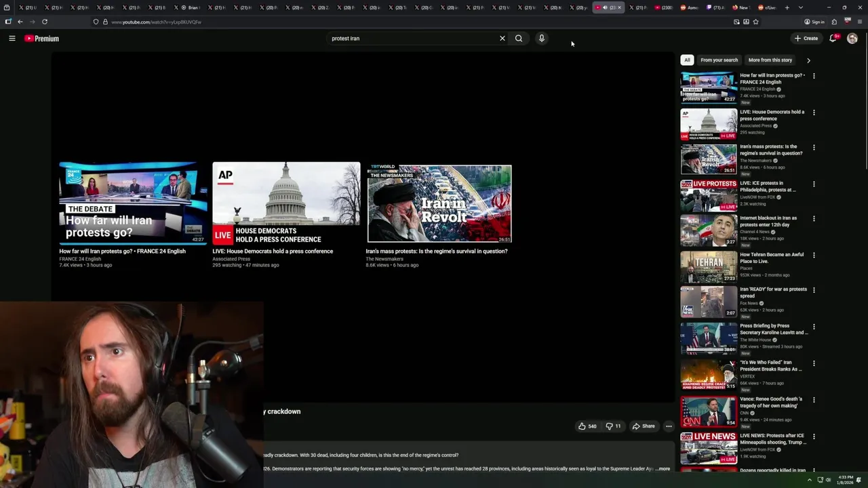Select the 'More from this story' chip

pos(770,60)
